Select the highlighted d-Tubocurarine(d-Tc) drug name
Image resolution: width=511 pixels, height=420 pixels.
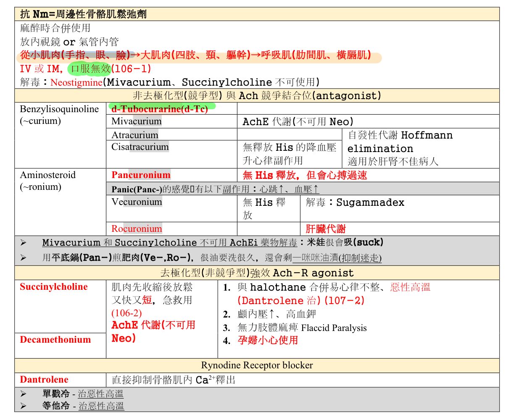[x=160, y=109]
